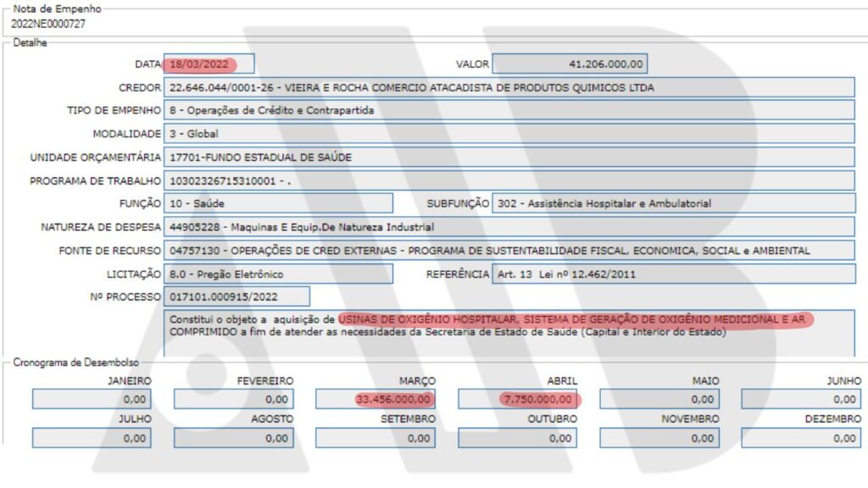Click the JUNHO disbursement field
Screen dimensions: 868x488
802,399
